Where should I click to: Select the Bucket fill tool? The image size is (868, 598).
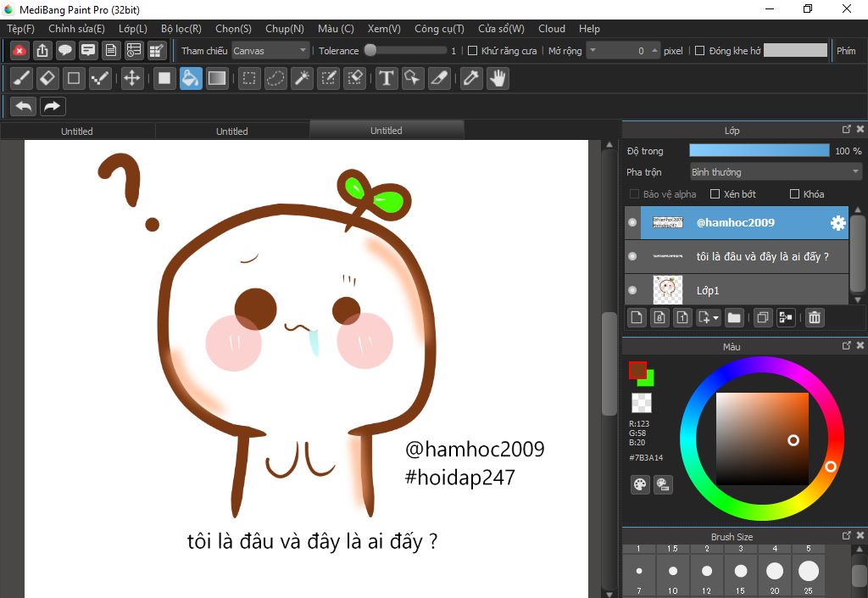point(191,79)
